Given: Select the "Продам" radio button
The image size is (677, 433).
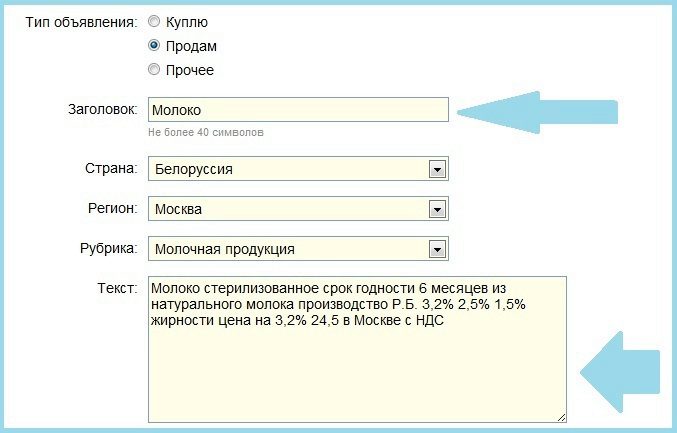Looking at the screenshot, I should [153, 46].
